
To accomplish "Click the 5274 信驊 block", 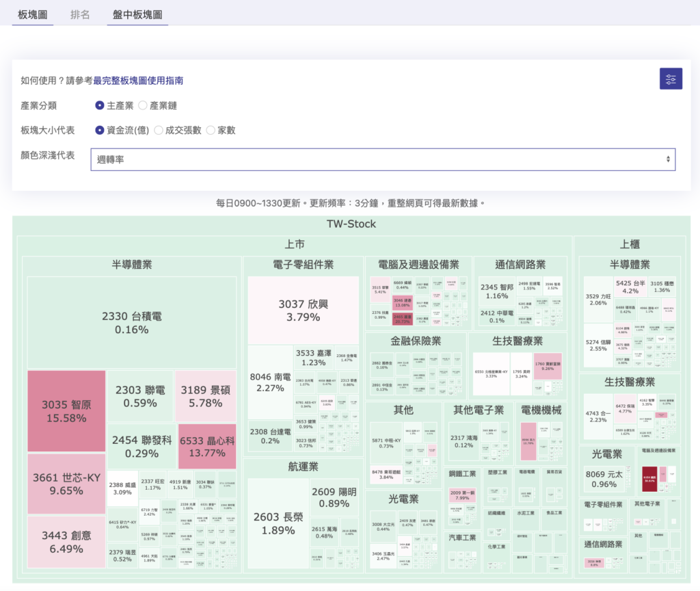I will pyautogui.click(x=598, y=345).
